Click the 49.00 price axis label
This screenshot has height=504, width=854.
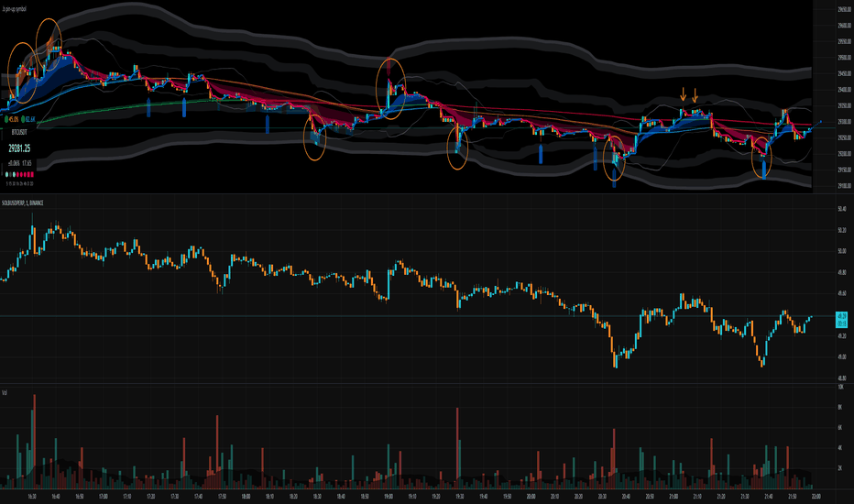click(x=842, y=356)
